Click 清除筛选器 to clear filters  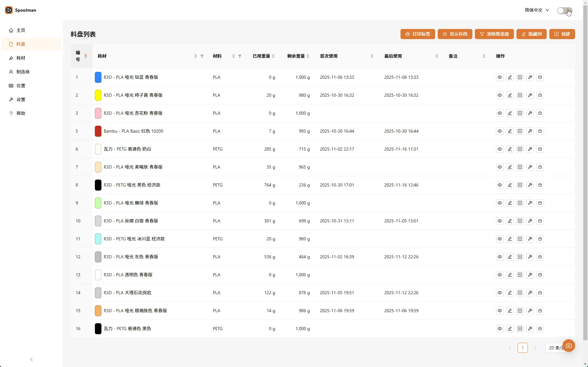coord(494,34)
